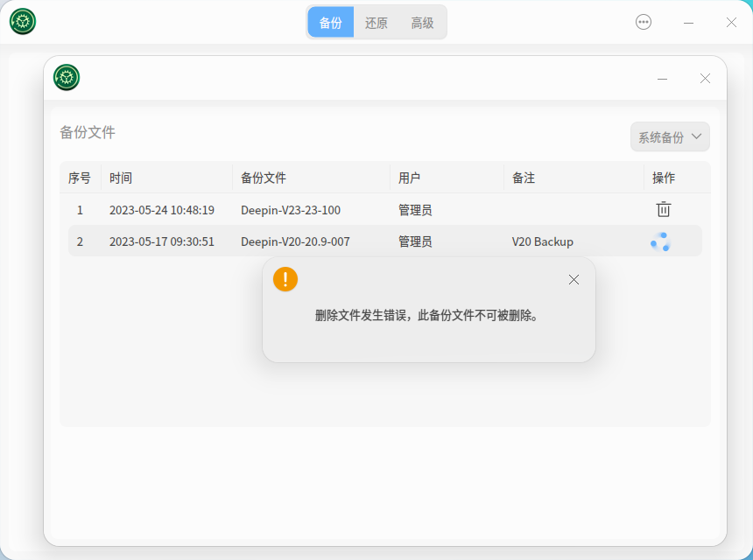This screenshot has height=560, width=753.
Task: Click the loading spinner in V20 Backup row
Action: click(x=660, y=241)
